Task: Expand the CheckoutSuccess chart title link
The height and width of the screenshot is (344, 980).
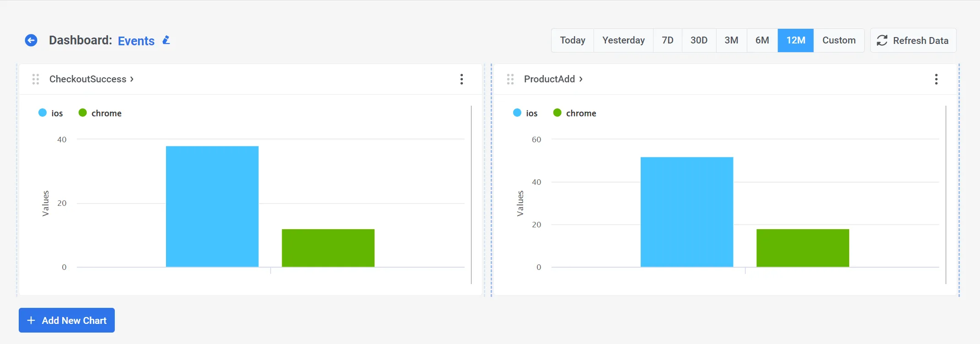Action: point(91,79)
